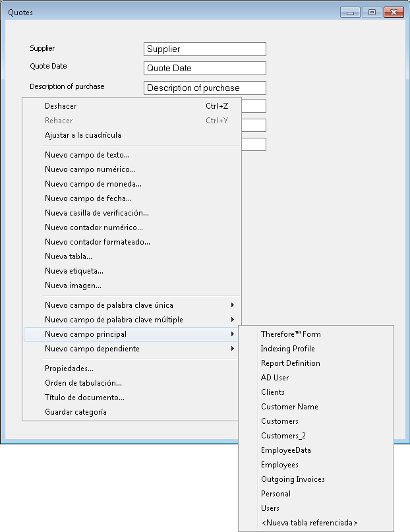The height and width of the screenshot is (532, 410).
Task: Open Propiedades... from the menu
Action: (x=132, y=369)
